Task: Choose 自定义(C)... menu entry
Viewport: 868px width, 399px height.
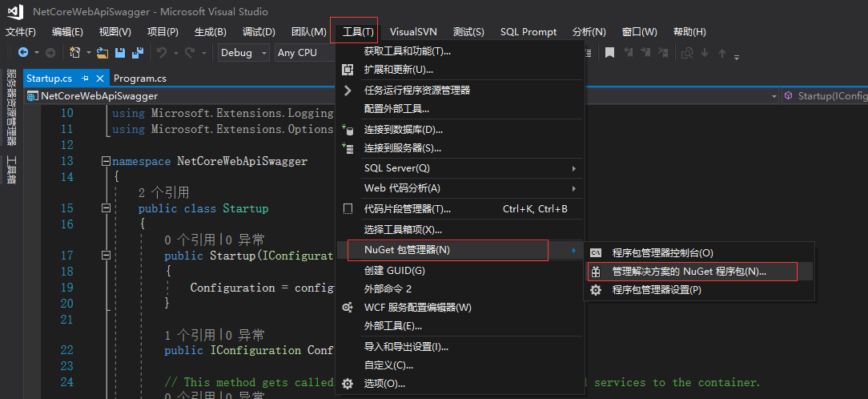Action: [x=461, y=365]
